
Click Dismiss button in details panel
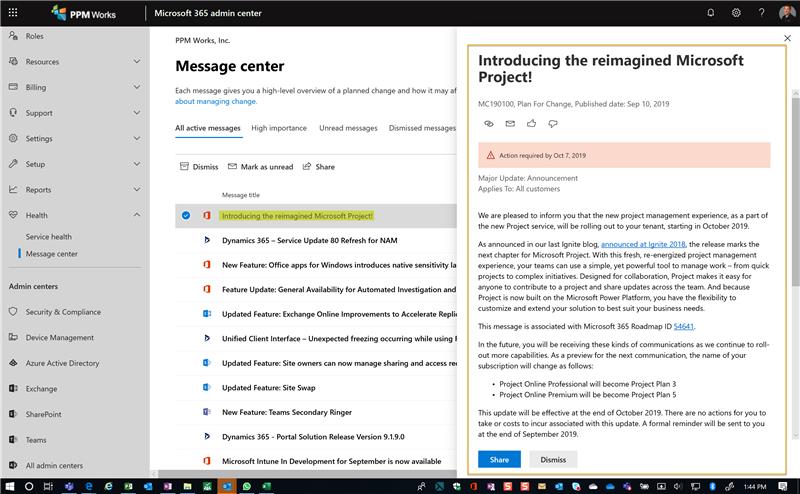point(553,459)
